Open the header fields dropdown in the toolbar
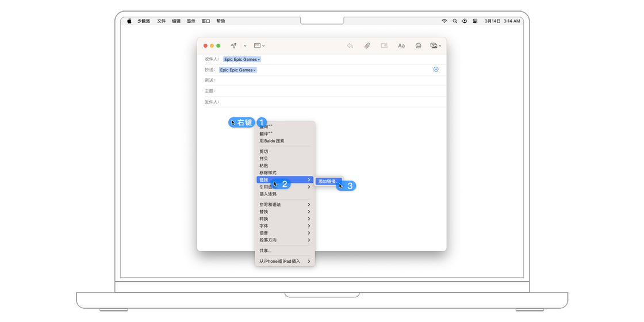644x322 pixels. tap(259, 45)
